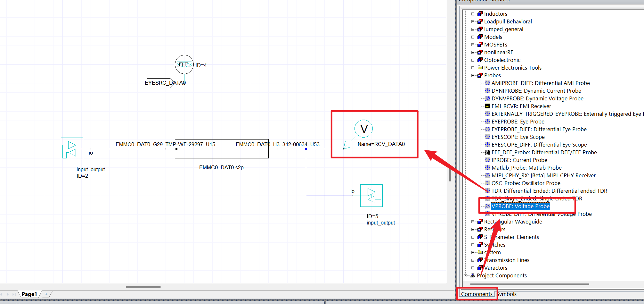Switch to the Symbols tab
The image size is (644, 304).
(507, 294)
